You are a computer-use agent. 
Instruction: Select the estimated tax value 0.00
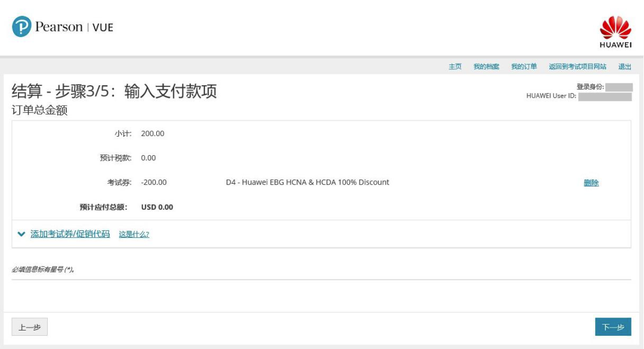(x=148, y=158)
